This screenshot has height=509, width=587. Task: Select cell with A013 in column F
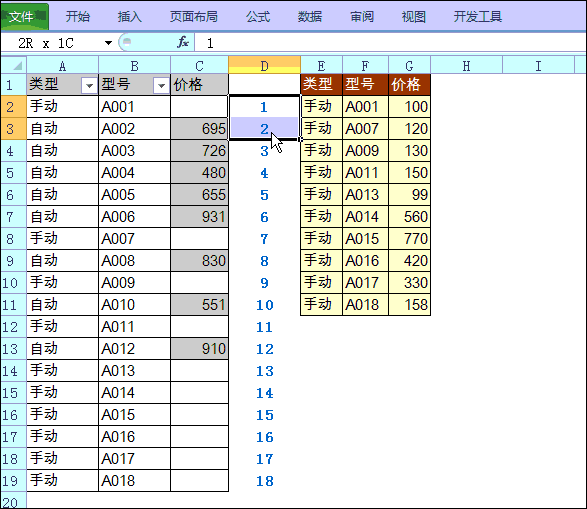(365, 195)
